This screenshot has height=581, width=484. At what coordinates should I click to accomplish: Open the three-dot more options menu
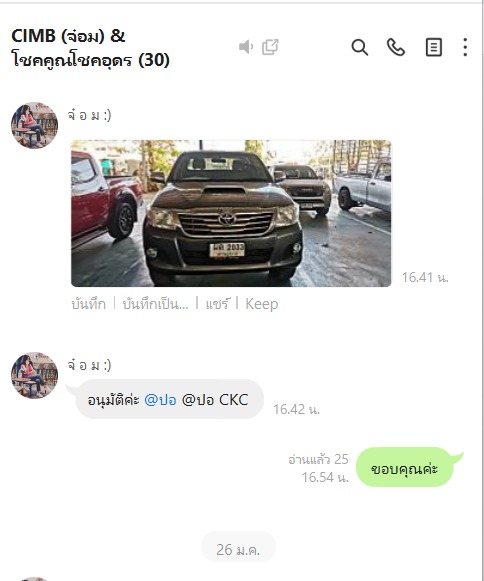click(465, 47)
